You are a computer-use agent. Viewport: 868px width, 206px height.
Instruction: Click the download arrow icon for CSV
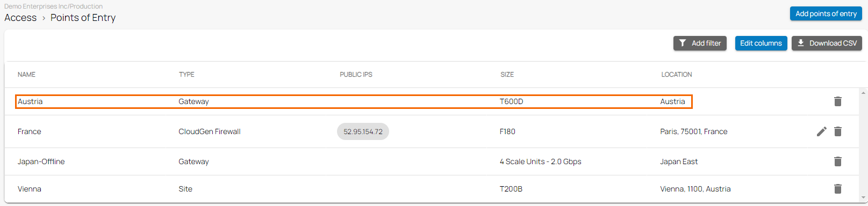click(801, 43)
